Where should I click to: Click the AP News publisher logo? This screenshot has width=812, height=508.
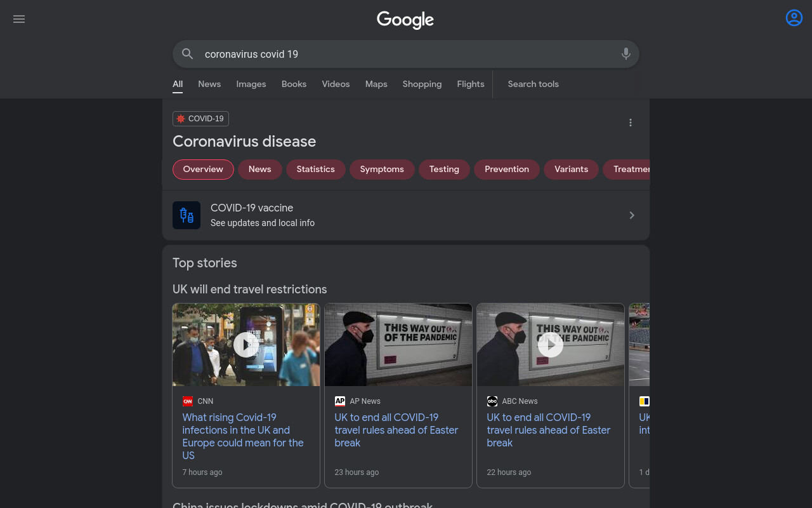click(340, 401)
